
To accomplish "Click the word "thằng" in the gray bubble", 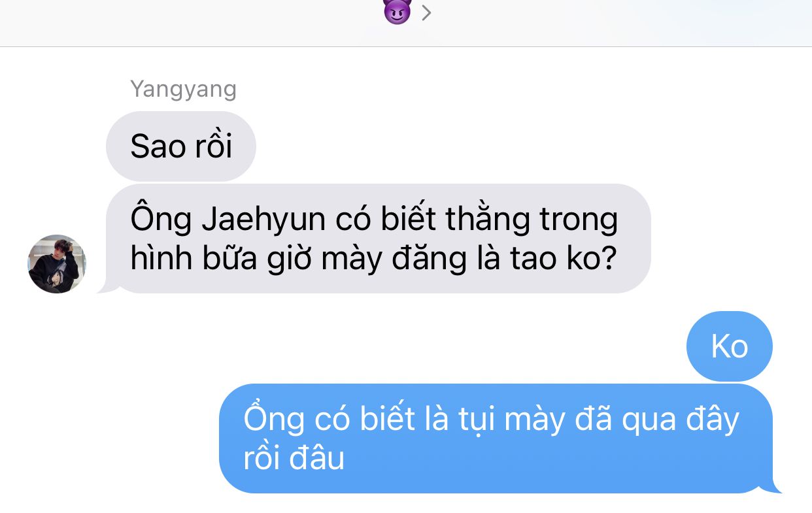I will click(x=488, y=220).
